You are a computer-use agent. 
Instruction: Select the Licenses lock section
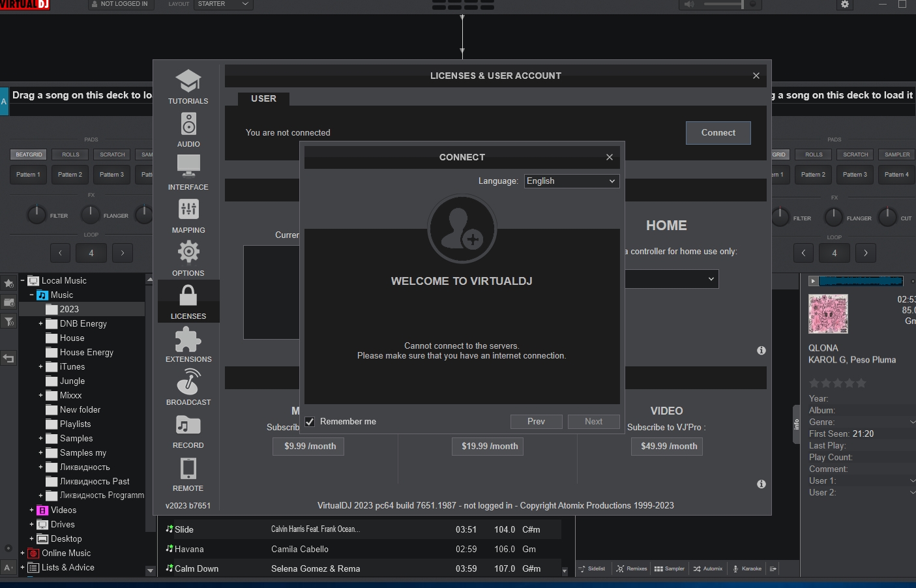188,301
